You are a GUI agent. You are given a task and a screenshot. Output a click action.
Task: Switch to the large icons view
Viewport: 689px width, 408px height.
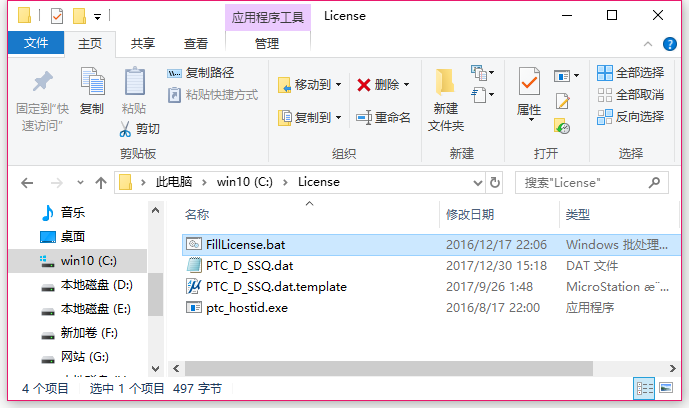(x=666, y=388)
